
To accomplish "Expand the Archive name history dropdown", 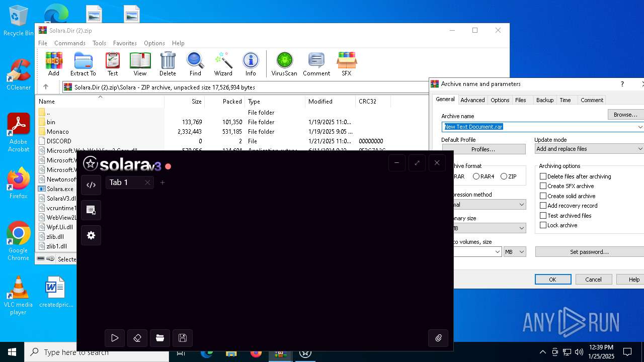I will [x=640, y=127].
